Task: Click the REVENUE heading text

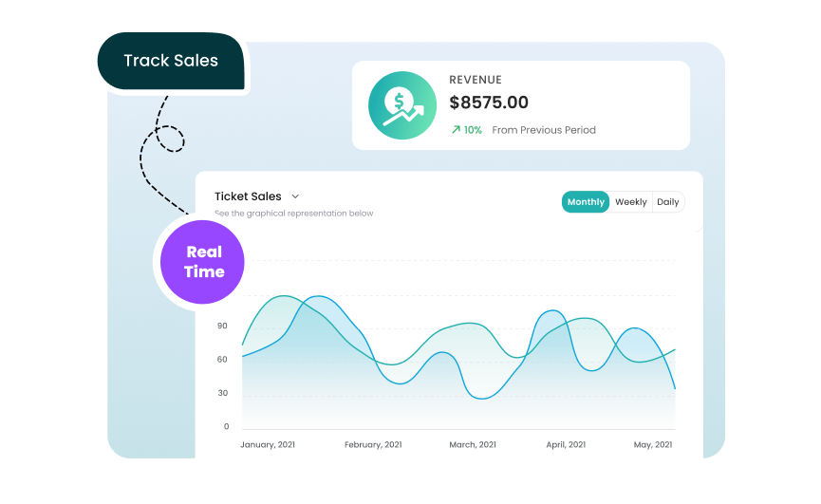Action: (476, 80)
